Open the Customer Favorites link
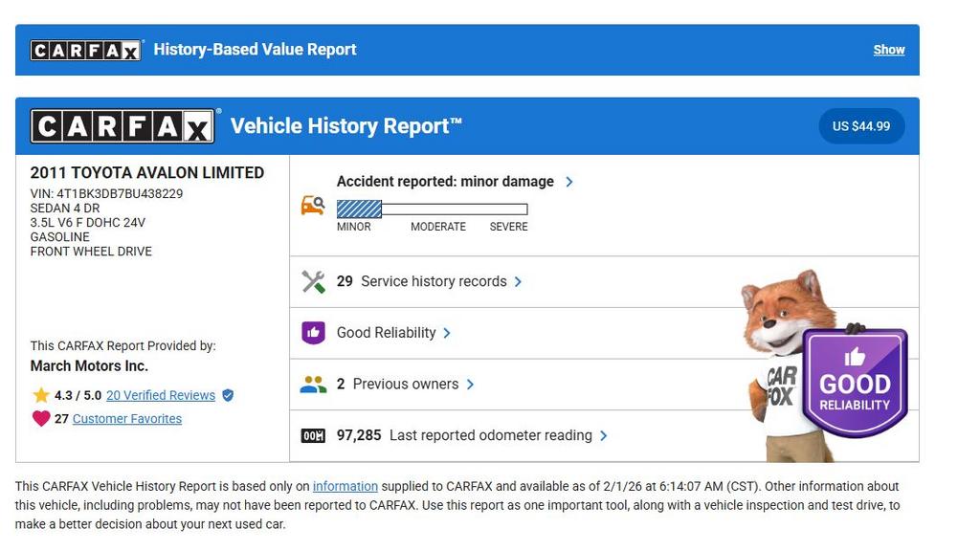The image size is (980, 551). 127,418
